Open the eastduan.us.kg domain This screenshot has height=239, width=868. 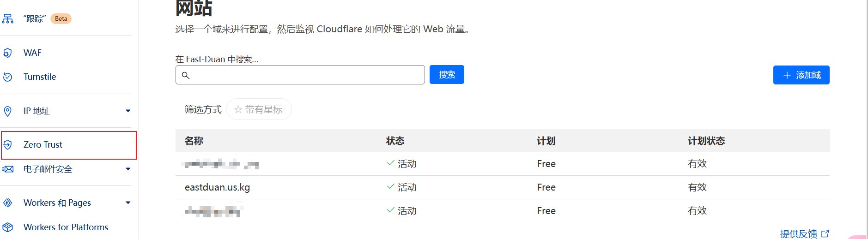coord(217,187)
